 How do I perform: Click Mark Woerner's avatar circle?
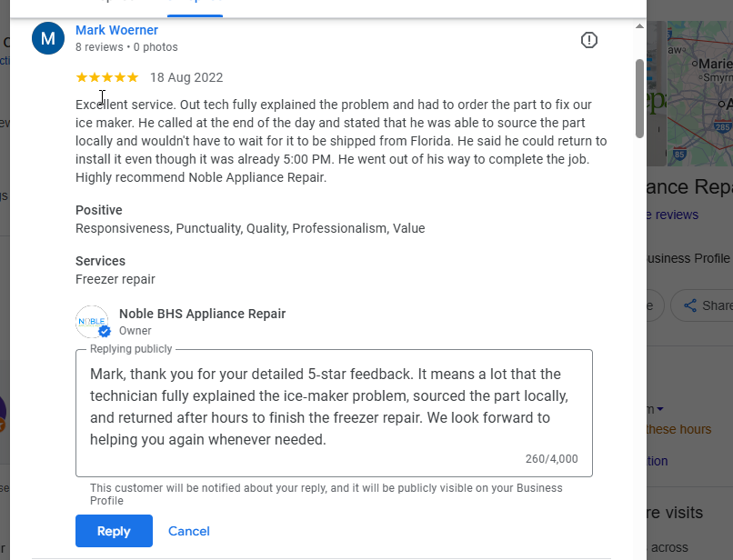click(48, 38)
